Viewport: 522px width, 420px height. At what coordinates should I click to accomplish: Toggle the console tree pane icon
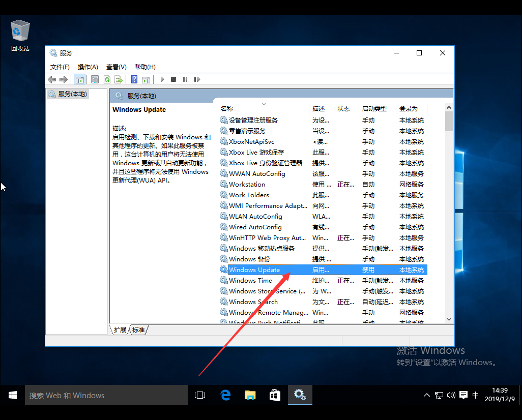point(79,79)
